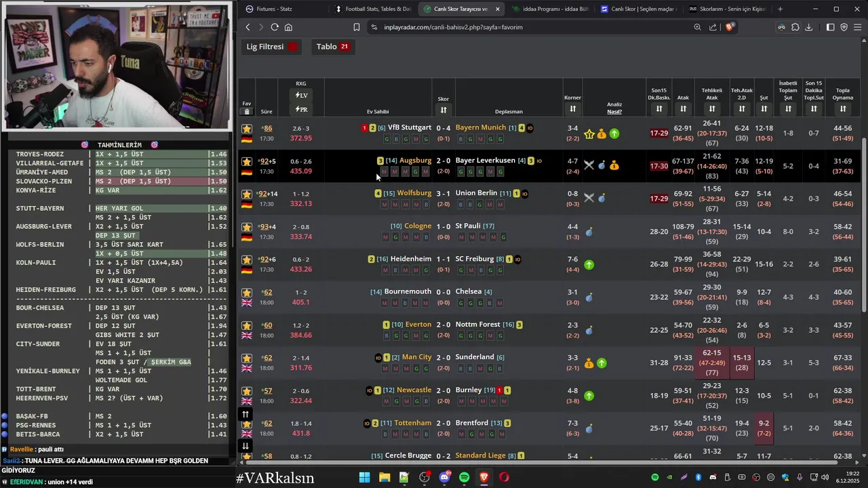Image resolution: width=868 pixels, height=488 pixels.
Task: Sort by Atak column arrows
Action: click(683, 108)
